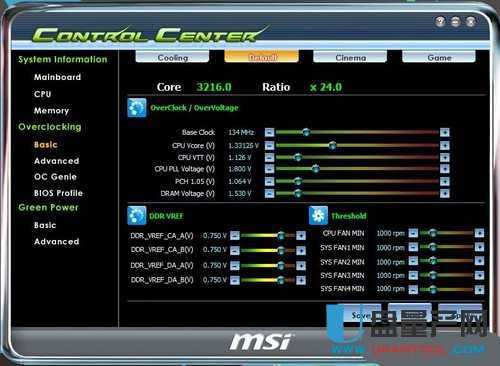Image resolution: width=500 pixels, height=366 pixels.
Task: Go to BIOS Profile
Action: 58,193
